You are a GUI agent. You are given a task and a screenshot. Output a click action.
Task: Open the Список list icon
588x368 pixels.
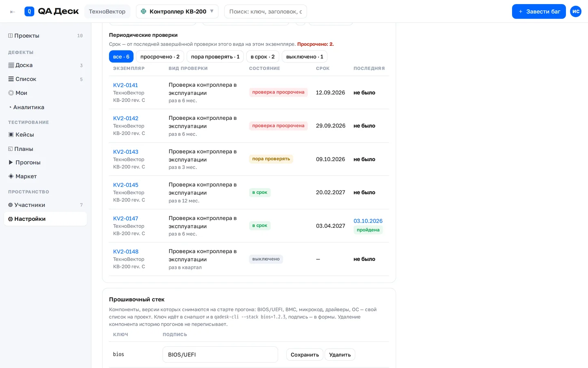(x=11, y=79)
